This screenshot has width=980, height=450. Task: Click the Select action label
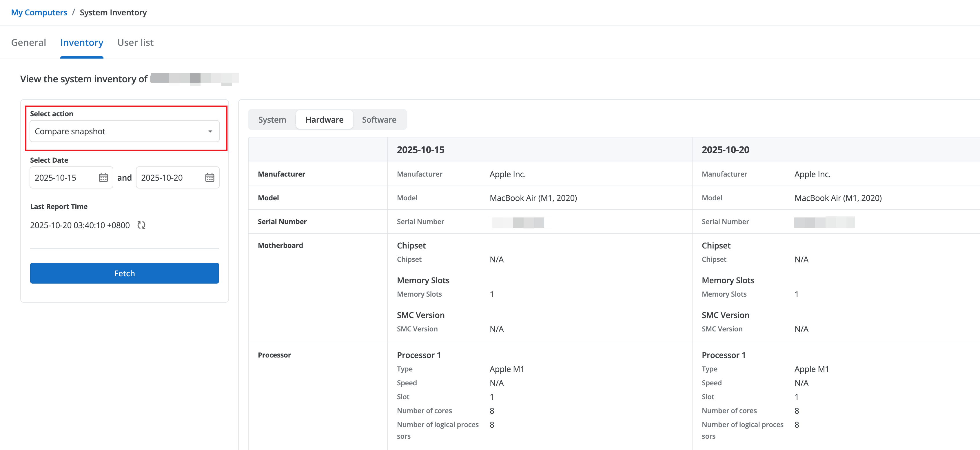(x=51, y=113)
